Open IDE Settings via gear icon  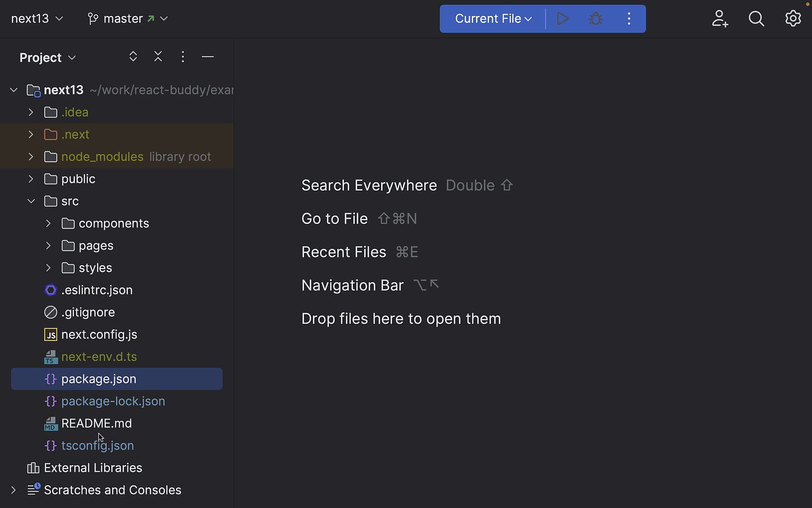tap(793, 19)
